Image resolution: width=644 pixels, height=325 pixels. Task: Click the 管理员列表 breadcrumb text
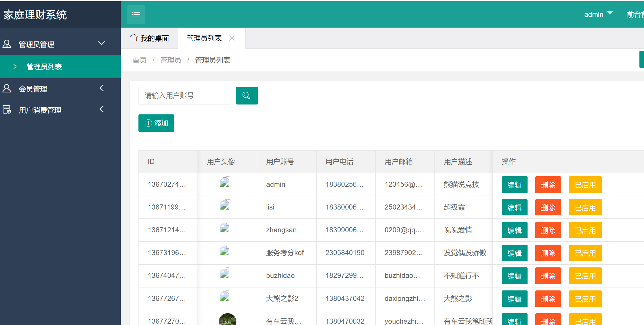click(x=213, y=60)
